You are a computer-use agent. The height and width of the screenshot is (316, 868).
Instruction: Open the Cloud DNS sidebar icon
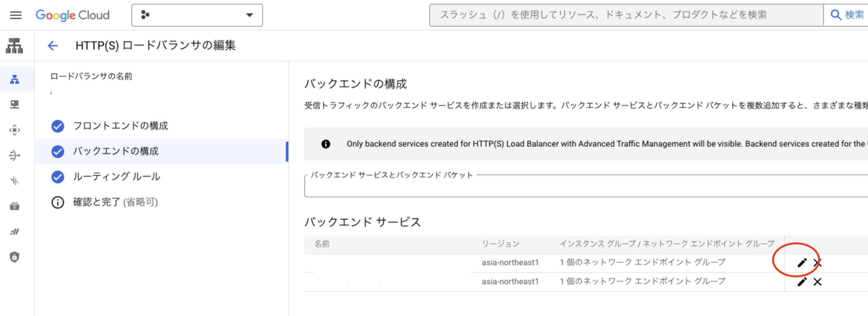coord(15,105)
